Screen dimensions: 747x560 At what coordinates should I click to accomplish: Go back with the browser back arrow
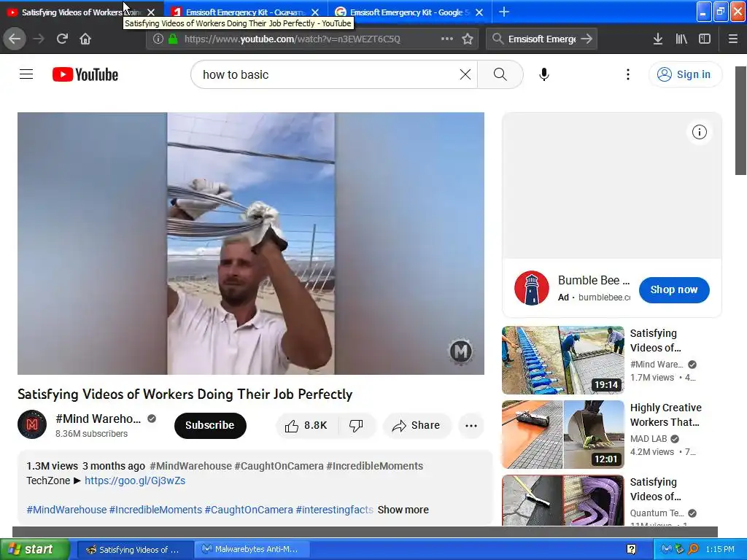[x=15, y=39]
